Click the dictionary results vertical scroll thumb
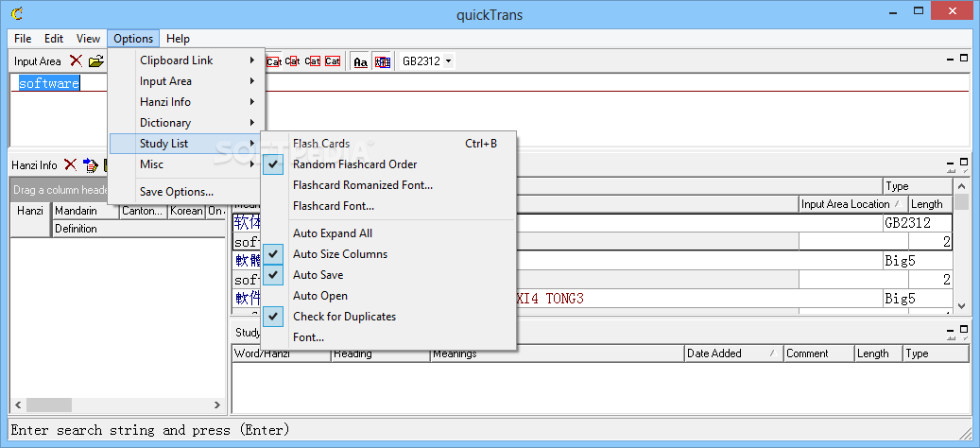The width and height of the screenshot is (980, 448). pos(962,202)
